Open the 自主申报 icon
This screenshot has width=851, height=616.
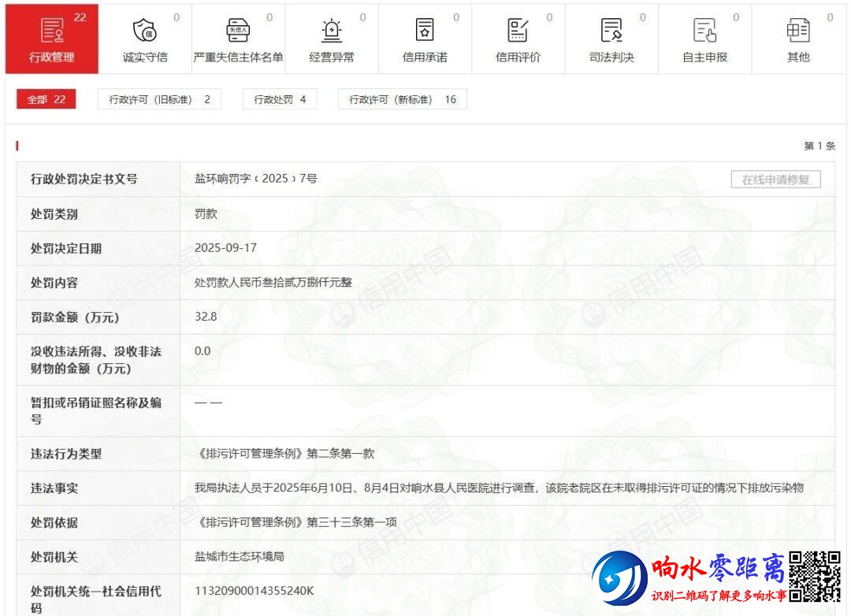coord(704,31)
